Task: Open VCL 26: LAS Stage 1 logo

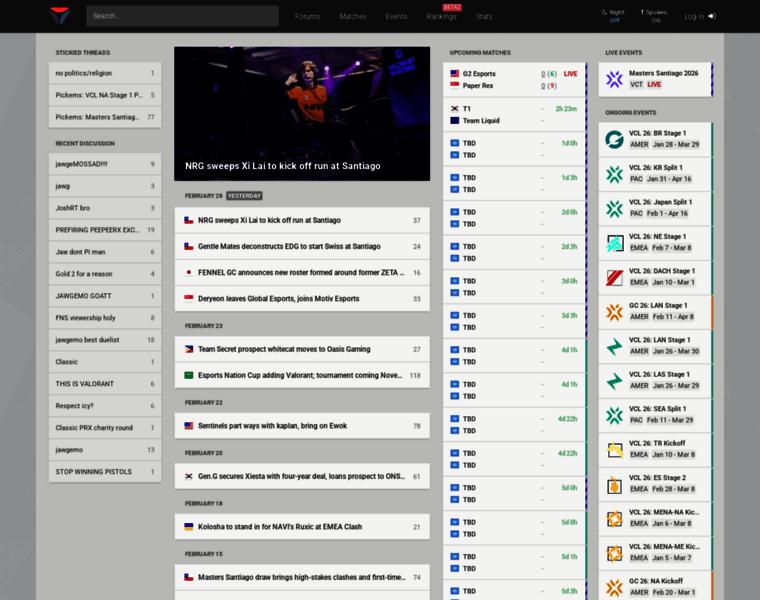Action: (614, 380)
